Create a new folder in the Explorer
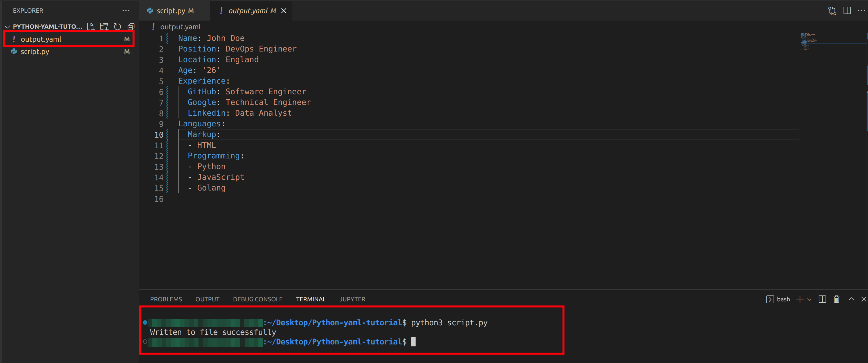This screenshot has width=868, height=363. tap(104, 26)
